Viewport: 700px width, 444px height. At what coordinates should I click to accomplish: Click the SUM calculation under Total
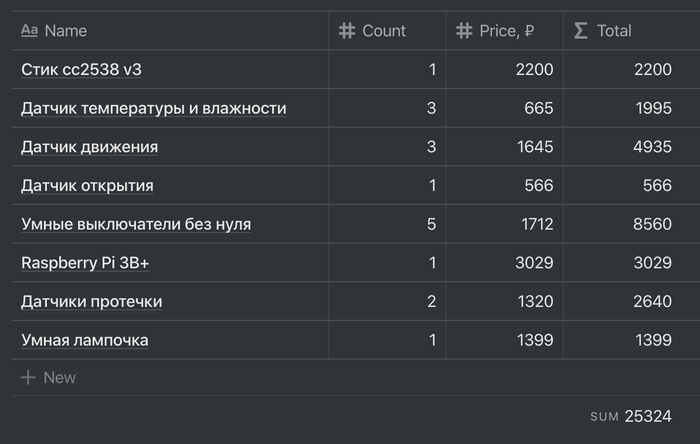631,416
